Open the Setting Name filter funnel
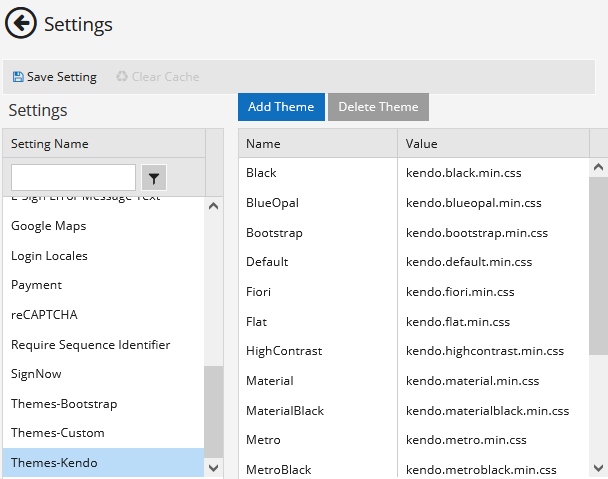The image size is (608, 479). pyautogui.click(x=153, y=178)
